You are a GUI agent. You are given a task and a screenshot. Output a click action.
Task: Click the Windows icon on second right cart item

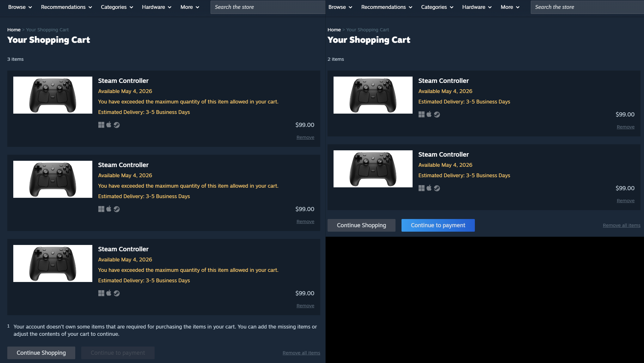tap(421, 188)
